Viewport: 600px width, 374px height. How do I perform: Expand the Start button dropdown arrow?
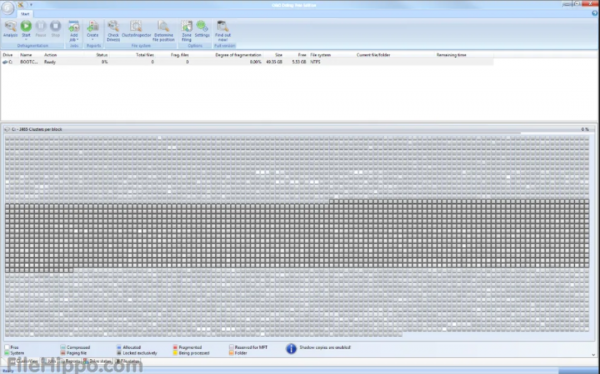(26, 39)
